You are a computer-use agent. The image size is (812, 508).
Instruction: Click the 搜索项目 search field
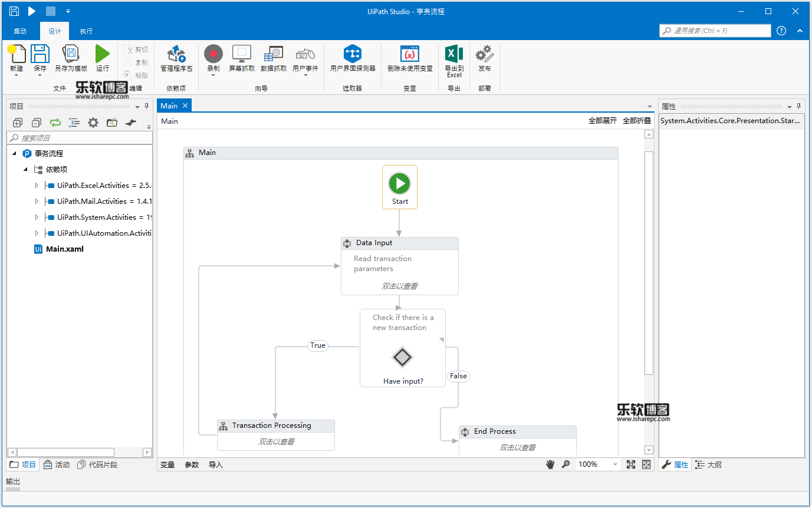point(79,138)
